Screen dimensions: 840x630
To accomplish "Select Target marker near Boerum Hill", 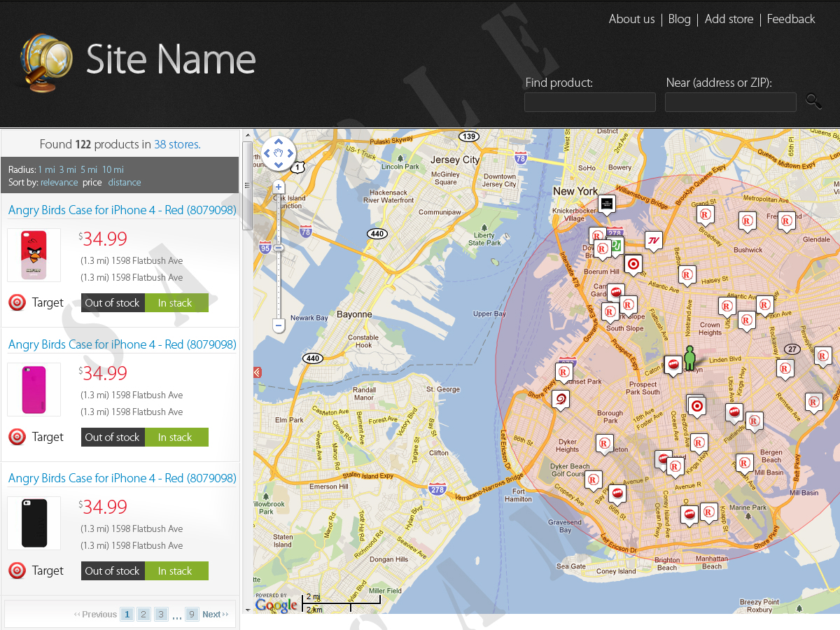I will [x=633, y=265].
